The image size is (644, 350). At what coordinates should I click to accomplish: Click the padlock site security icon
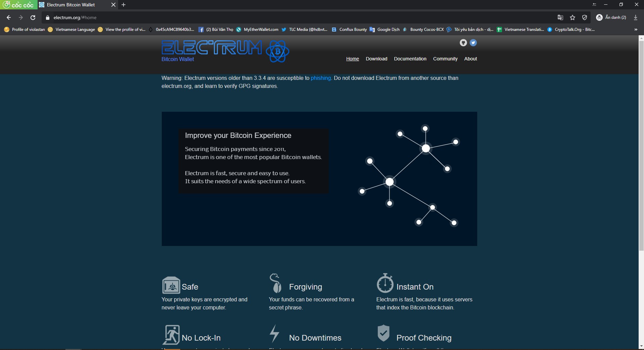(x=48, y=17)
